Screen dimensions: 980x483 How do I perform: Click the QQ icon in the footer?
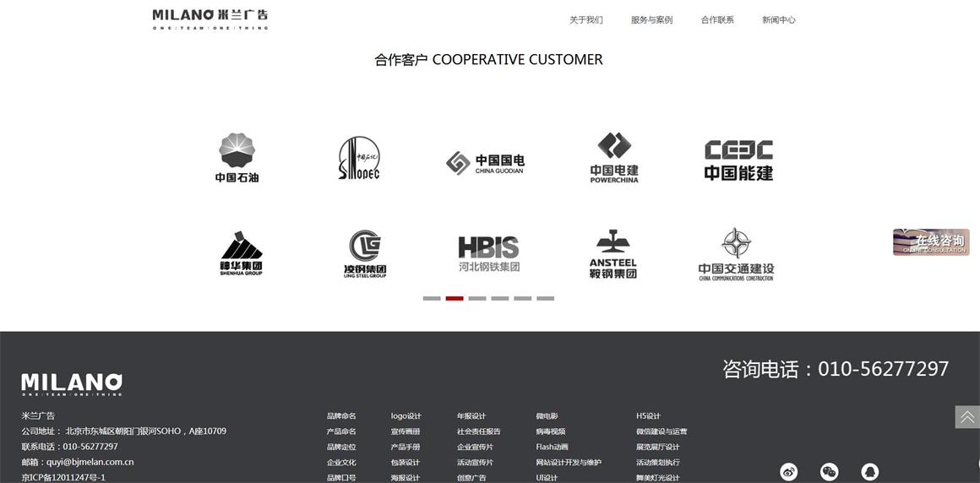[x=869, y=472]
